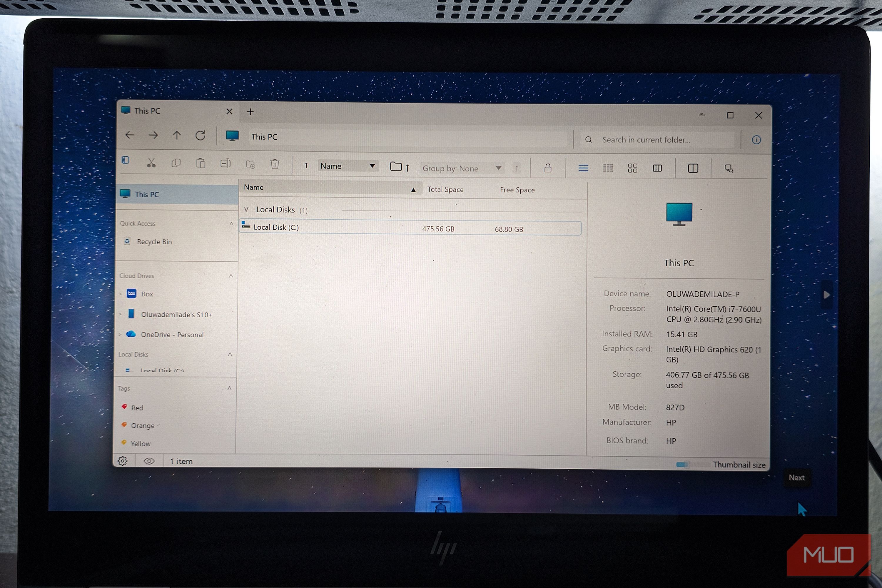Image resolution: width=882 pixels, height=588 pixels.
Task: Click the Cut scissors icon
Action: tap(151, 163)
